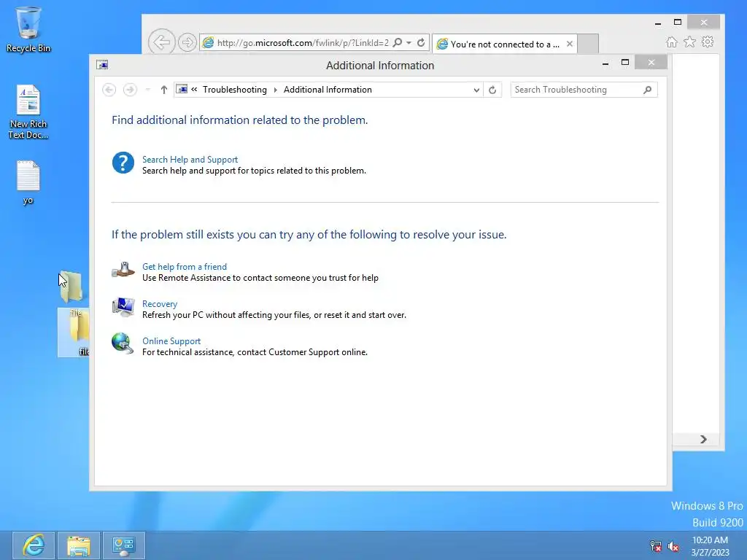The height and width of the screenshot is (560, 747).
Task: Open Internet Explorer from the taskbar
Action: (x=34, y=545)
